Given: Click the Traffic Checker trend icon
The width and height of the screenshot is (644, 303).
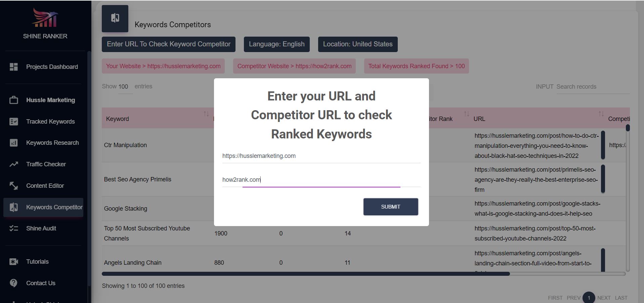Looking at the screenshot, I should pyautogui.click(x=13, y=164).
